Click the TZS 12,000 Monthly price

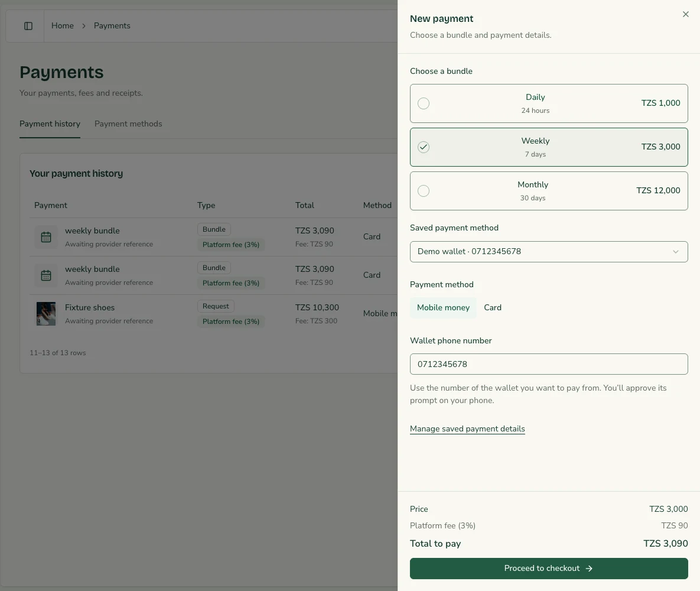pyautogui.click(x=658, y=190)
